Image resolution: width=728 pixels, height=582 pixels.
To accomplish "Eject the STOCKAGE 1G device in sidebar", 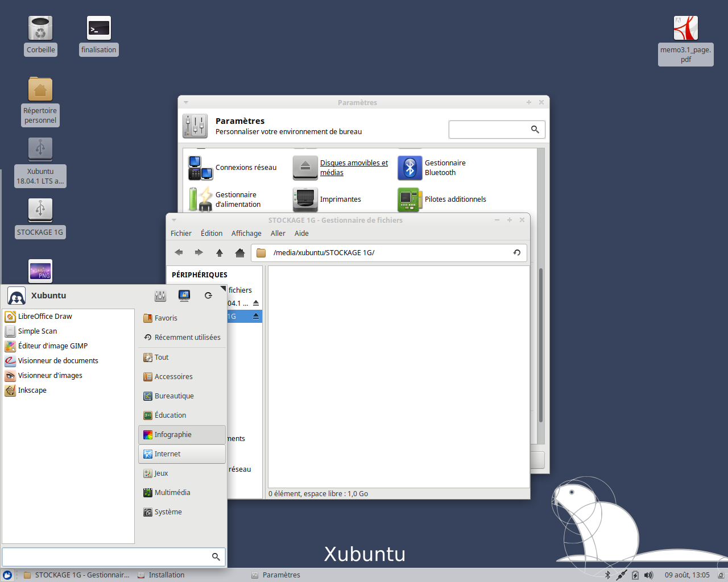I will point(256,316).
